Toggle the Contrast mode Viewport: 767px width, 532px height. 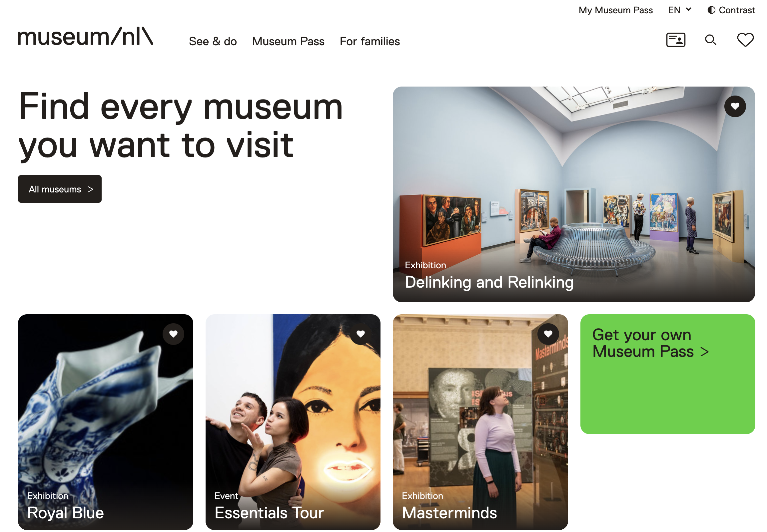pos(731,10)
